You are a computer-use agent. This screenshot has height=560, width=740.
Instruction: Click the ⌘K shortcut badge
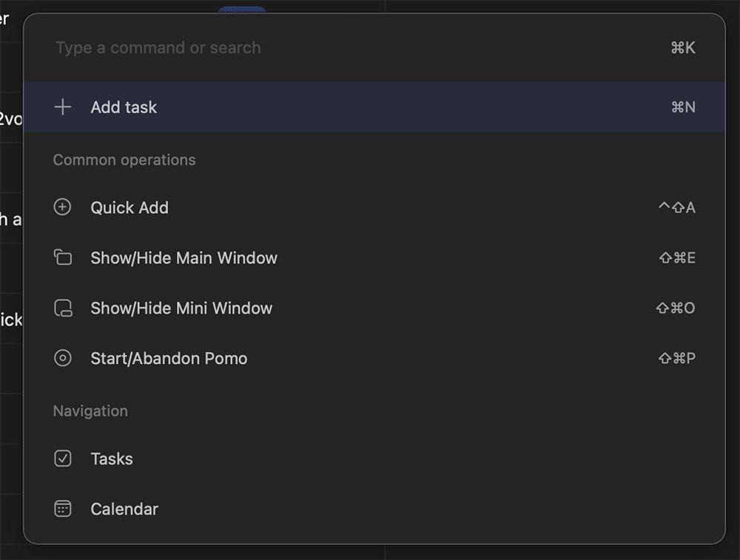[x=681, y=47]
